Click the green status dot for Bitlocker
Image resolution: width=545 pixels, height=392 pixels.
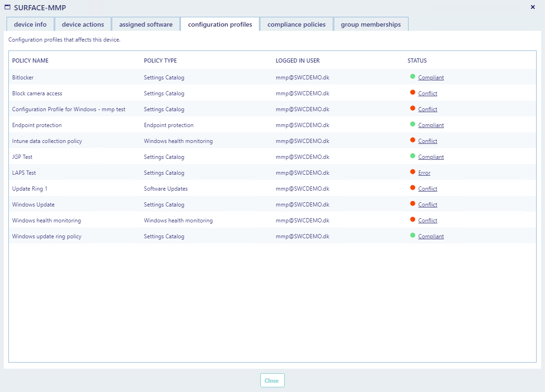[413, 77]
